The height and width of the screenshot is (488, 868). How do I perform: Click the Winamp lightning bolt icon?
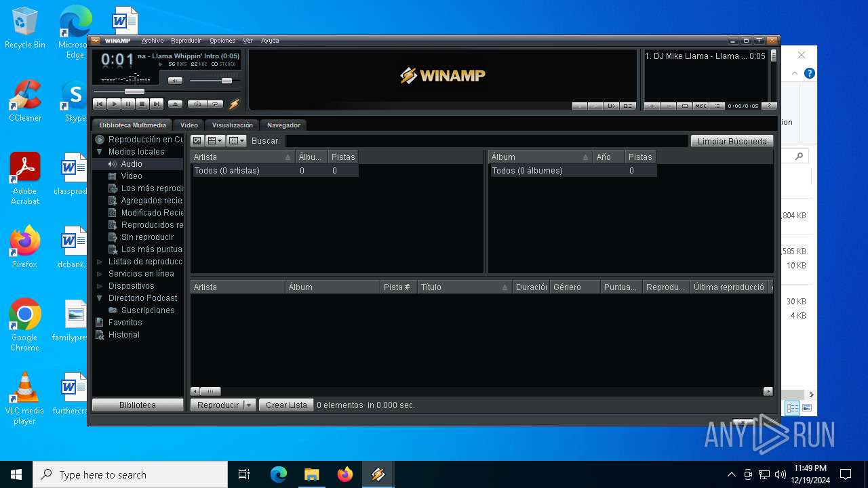(x=234, y=104)
